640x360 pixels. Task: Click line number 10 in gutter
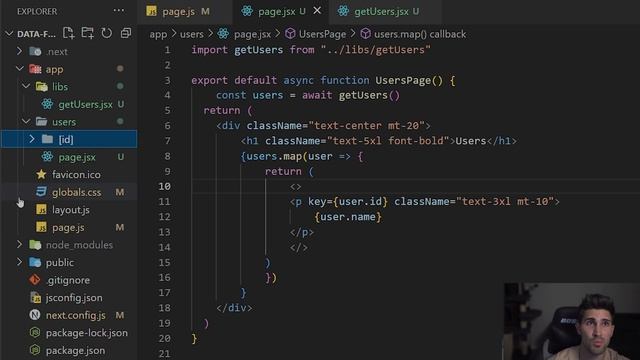click(x=164, y=186)
